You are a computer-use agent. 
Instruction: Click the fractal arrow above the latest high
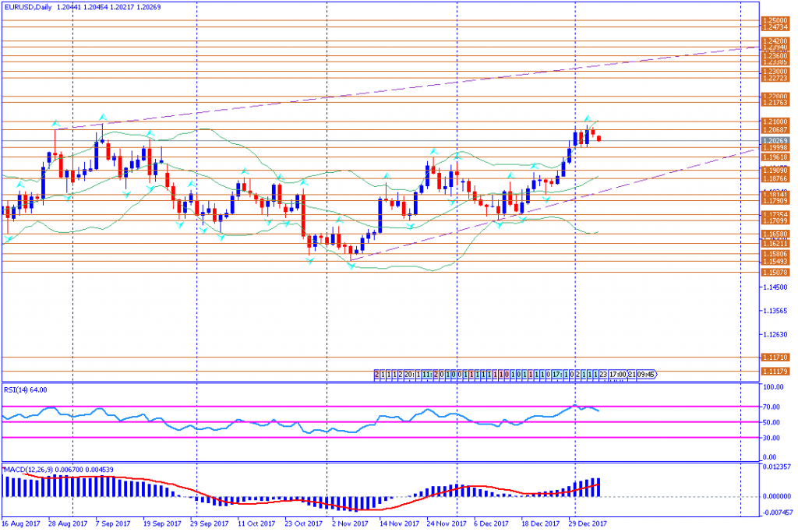pos(588,119)
